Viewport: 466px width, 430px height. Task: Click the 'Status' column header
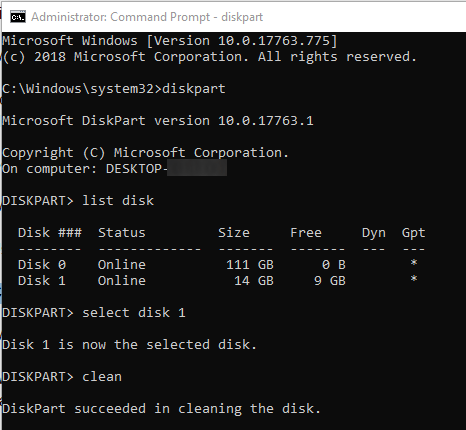[122, 233]
